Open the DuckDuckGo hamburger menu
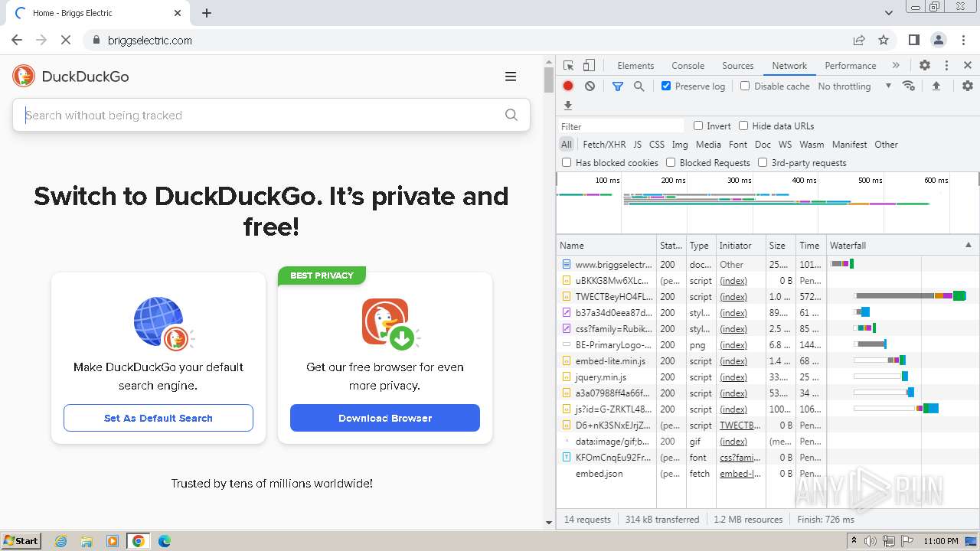The width and height of the screenshot is (980, 551). tap(511, 77)
